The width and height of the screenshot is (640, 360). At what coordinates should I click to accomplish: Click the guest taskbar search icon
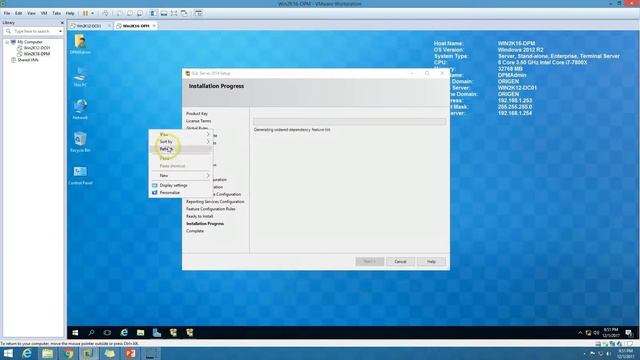click(x=91, y=333)
